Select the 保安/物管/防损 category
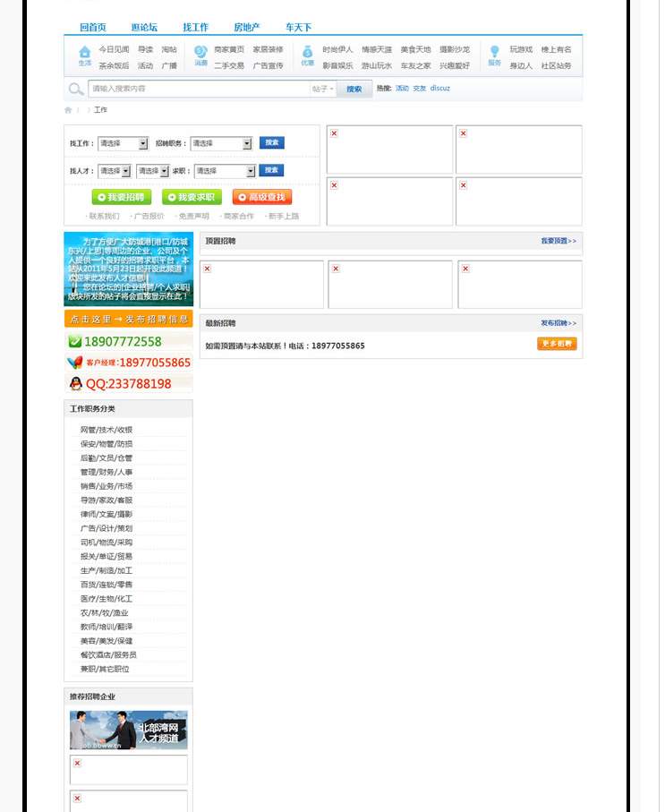The image size is (665, 812). point(107,444)
